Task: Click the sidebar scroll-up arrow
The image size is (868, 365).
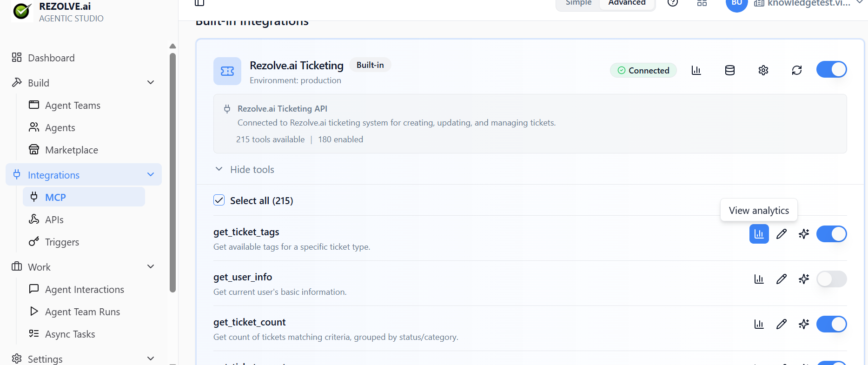Action: [x=173, y=46]
